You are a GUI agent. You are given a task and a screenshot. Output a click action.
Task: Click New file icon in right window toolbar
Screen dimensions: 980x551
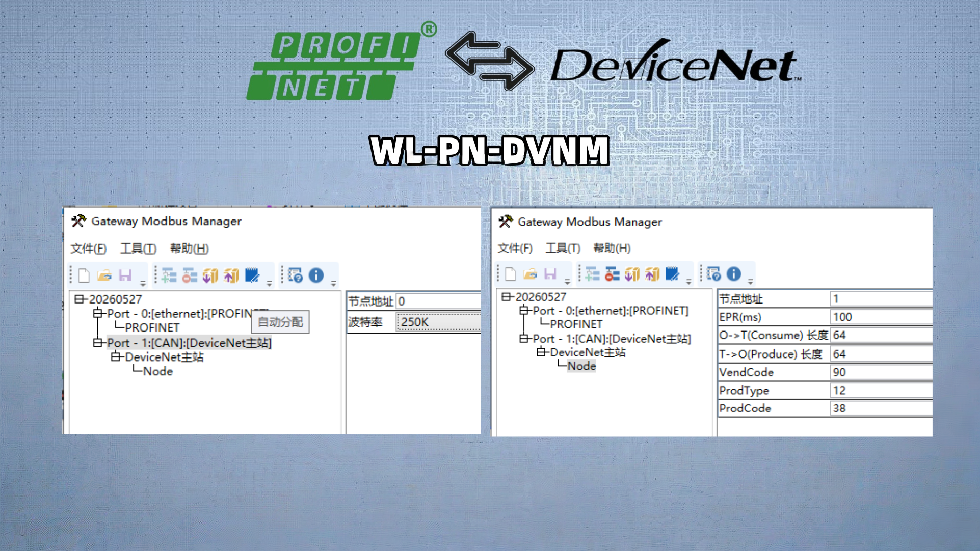pos(511,274)
